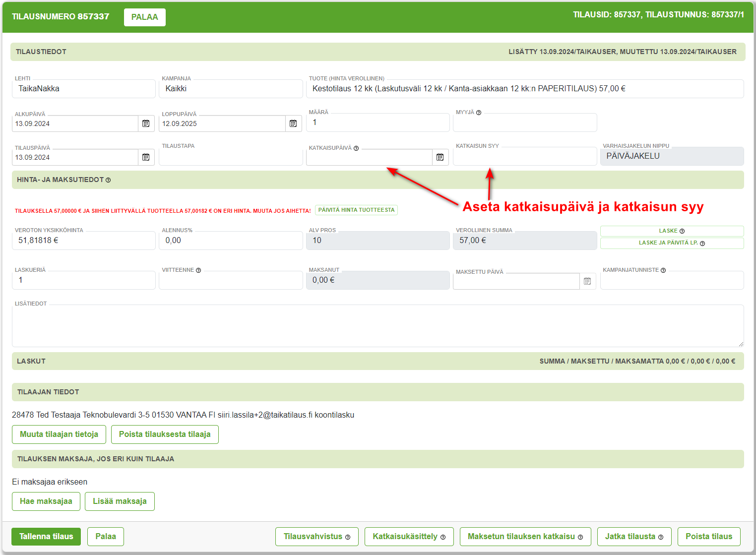
Task: Open the Tilaustapa field
Action: point(231,156)
